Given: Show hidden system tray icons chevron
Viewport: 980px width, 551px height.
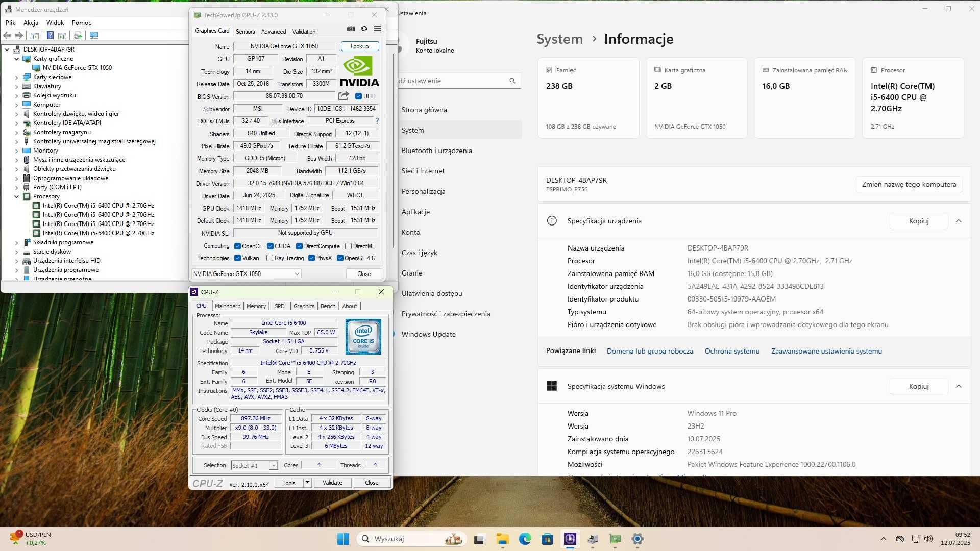Looking at the screenshot, I should click(x=884, y=539).
